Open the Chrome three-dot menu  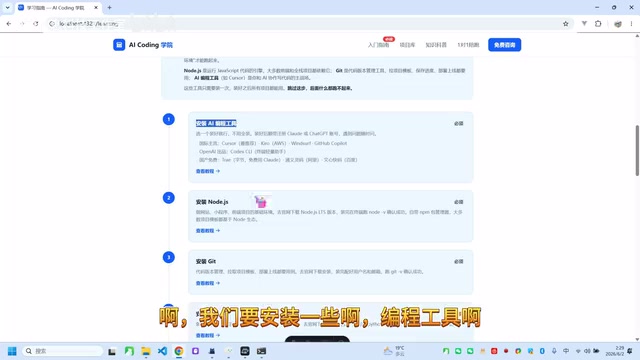(x=631, y=24)
